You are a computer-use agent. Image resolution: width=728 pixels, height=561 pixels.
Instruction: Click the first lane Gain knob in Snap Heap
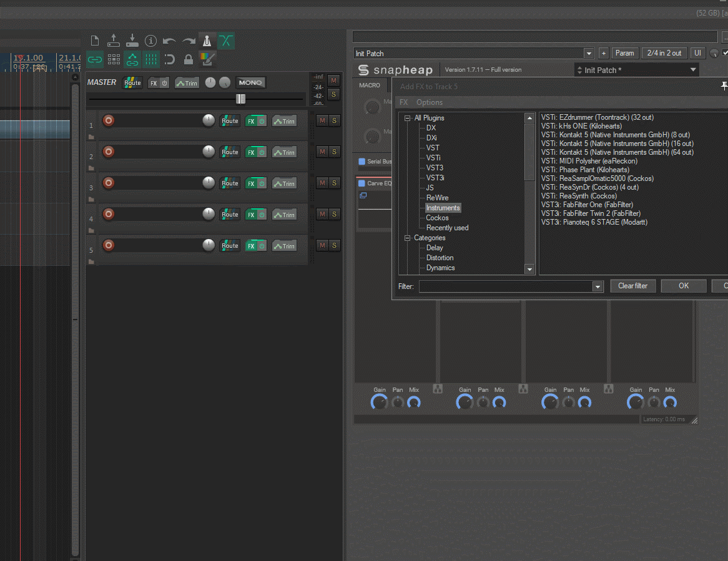click(380, 402)
